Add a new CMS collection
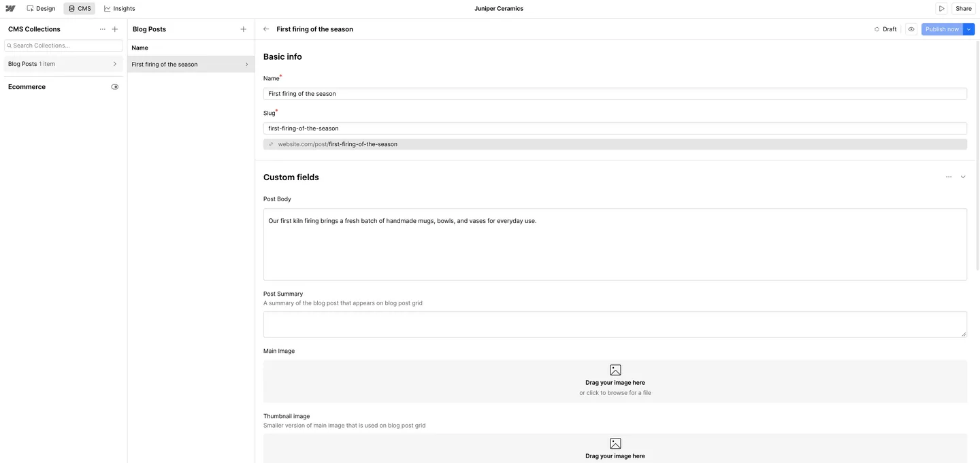980x463 pixels. coord(115,29)
